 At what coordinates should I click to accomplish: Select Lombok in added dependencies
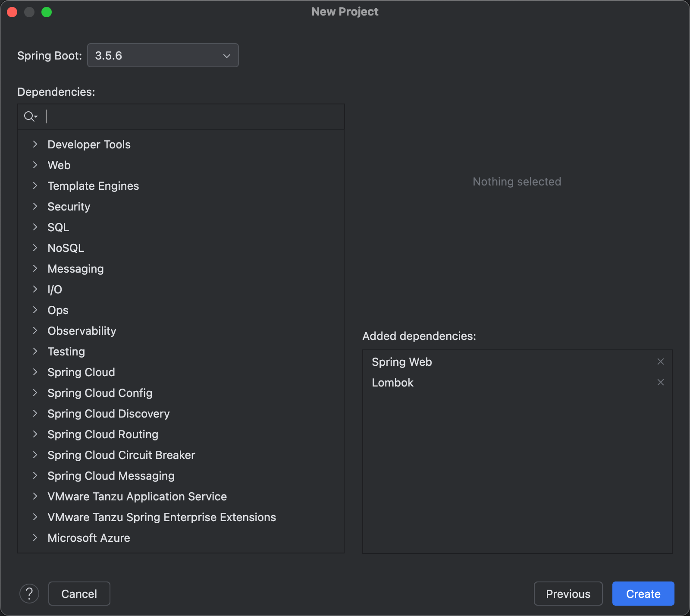click(392, 383)
